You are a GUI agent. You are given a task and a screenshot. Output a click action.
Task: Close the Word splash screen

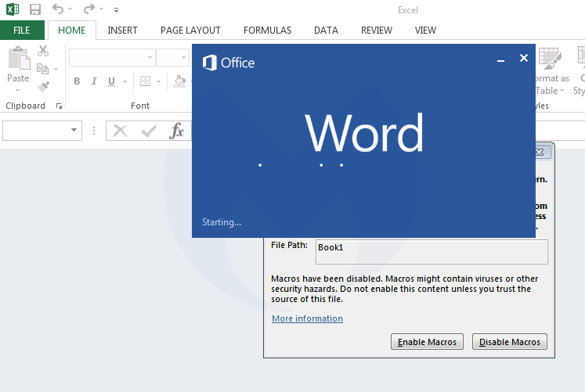pos(524,58)
